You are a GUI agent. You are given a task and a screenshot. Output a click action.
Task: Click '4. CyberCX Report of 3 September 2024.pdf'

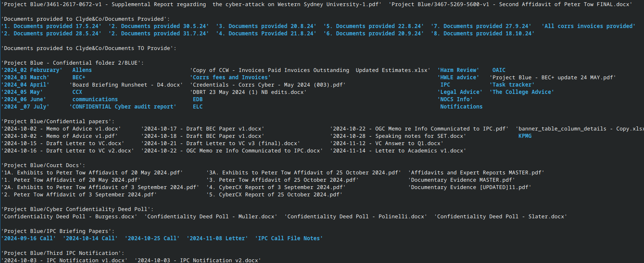coord(276,187)
